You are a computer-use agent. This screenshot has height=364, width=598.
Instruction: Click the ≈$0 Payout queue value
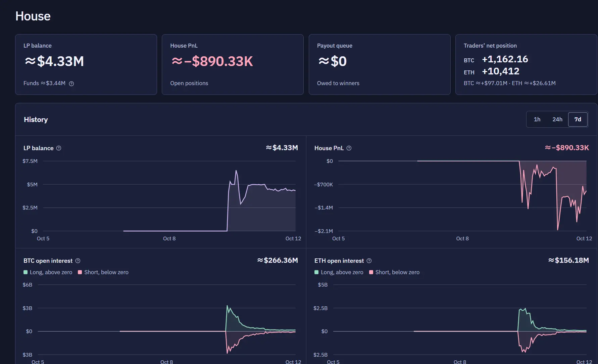click(x=332, y=61)
